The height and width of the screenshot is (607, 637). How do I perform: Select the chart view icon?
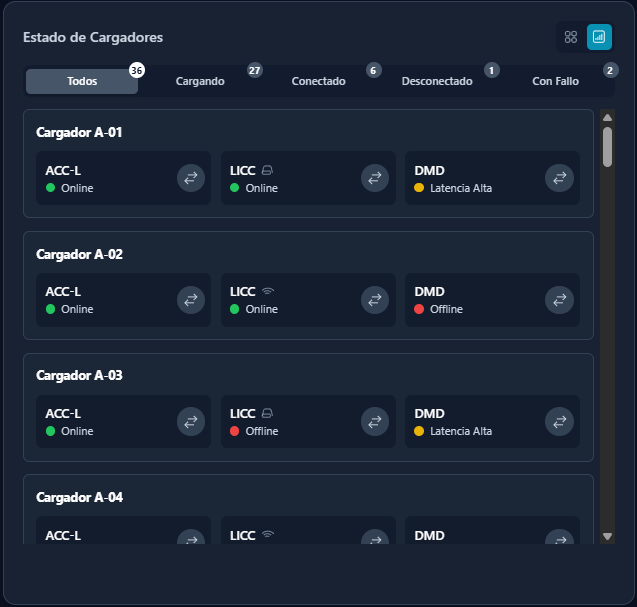599,37
